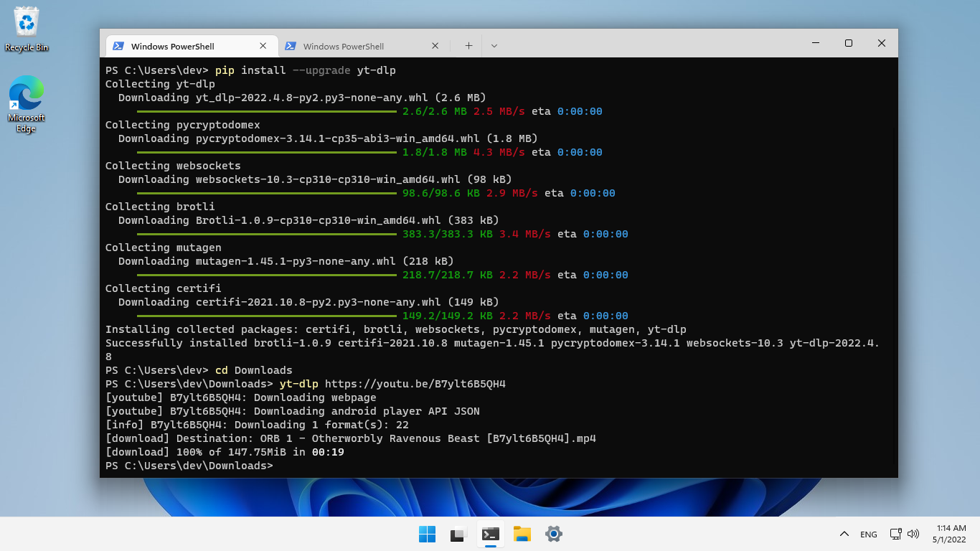This screenshot has width=980, height=551.
Task: Click the 149.2/149.2 KB speed readout
Action: coord(525,316)
